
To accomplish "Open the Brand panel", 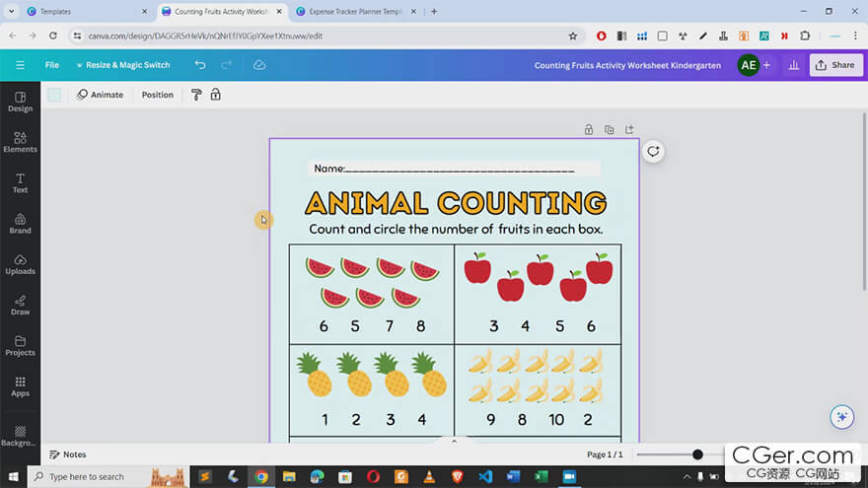I will [x=20, y=224].
